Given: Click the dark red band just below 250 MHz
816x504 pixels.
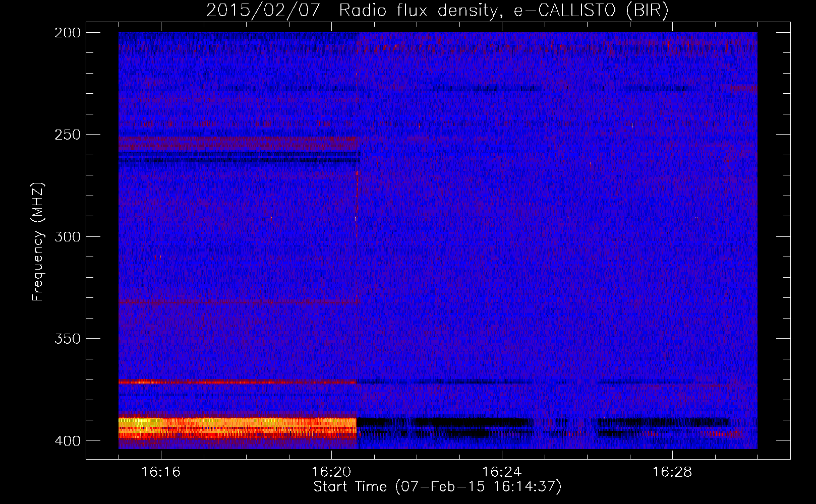Looking at the screenshot, I should [238, 143].
